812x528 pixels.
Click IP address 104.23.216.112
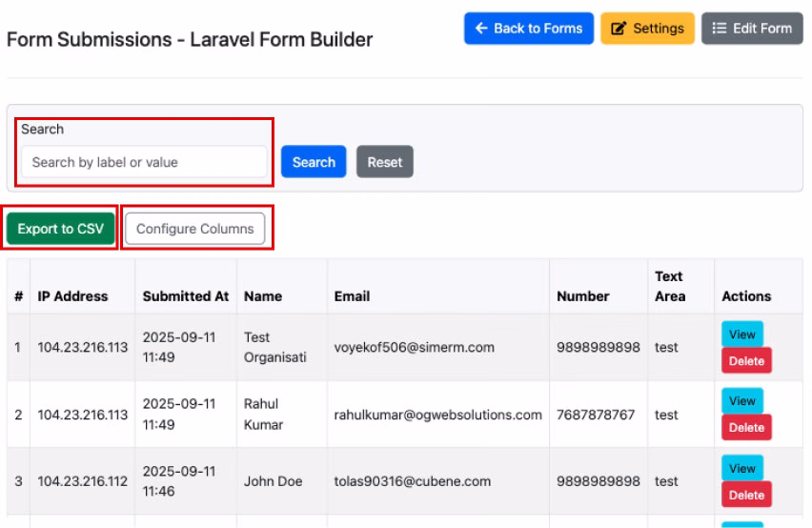pyautogui.click(x=82, y=481)
